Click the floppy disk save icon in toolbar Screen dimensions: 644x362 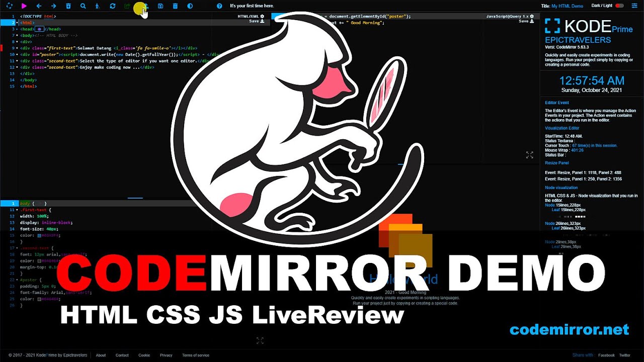(160, 6)
